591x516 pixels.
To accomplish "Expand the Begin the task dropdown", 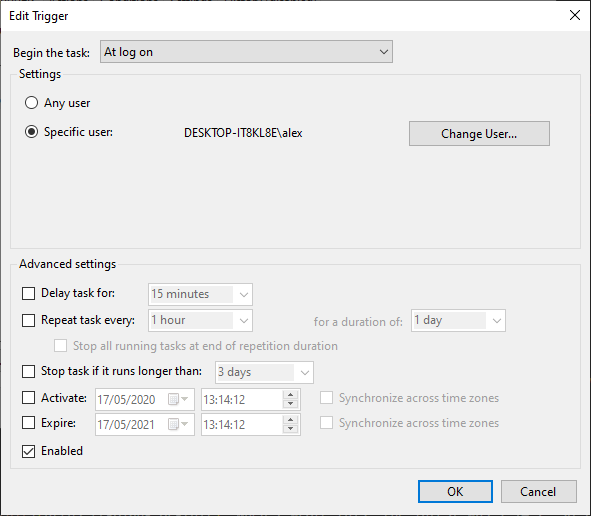I will click(x=246, y=52).
